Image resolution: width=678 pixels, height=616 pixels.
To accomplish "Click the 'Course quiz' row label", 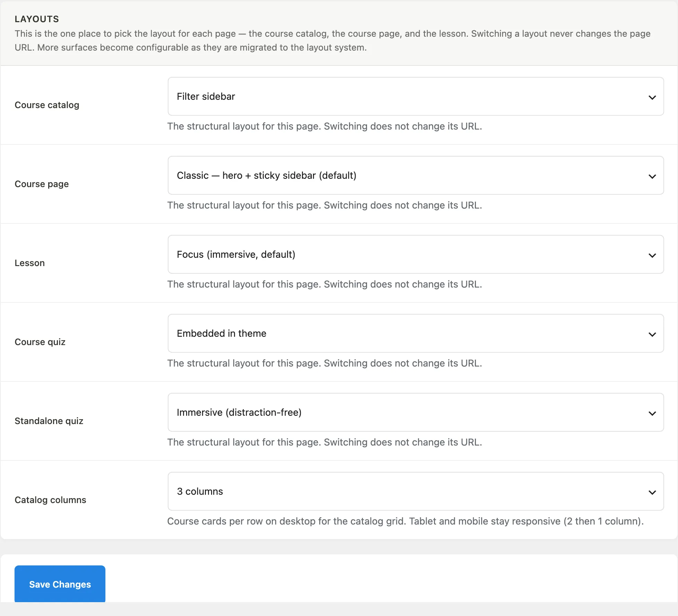I will pyautogui.click(x=40, y=342).
